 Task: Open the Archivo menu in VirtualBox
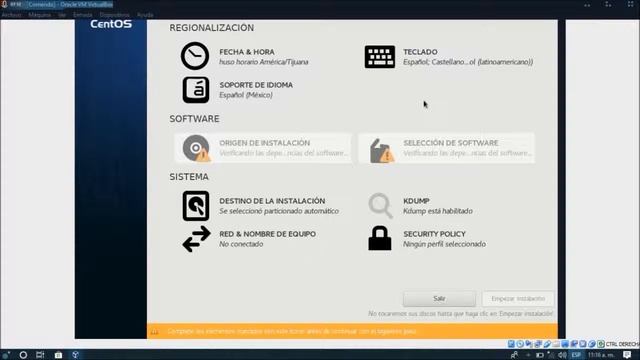[11, 15]
